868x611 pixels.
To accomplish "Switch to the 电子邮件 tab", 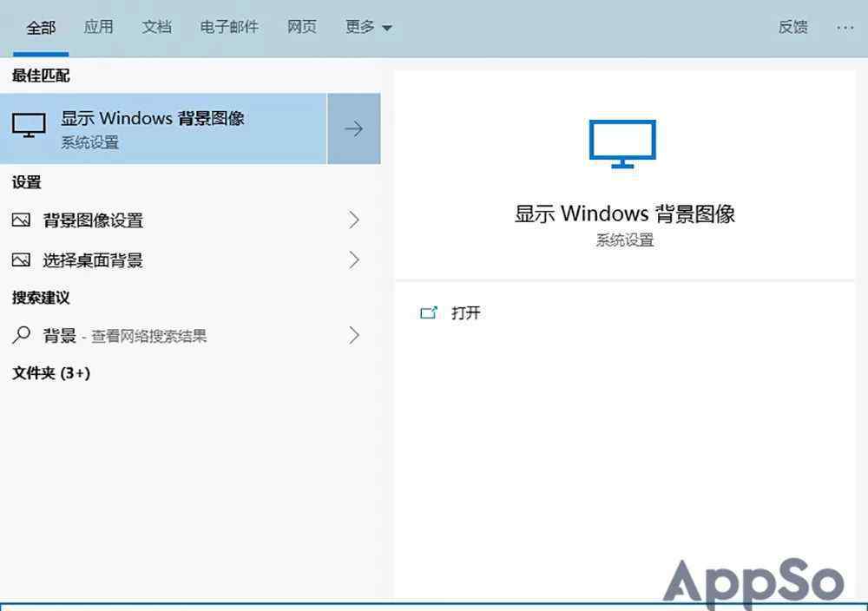I will coord(229,27).
